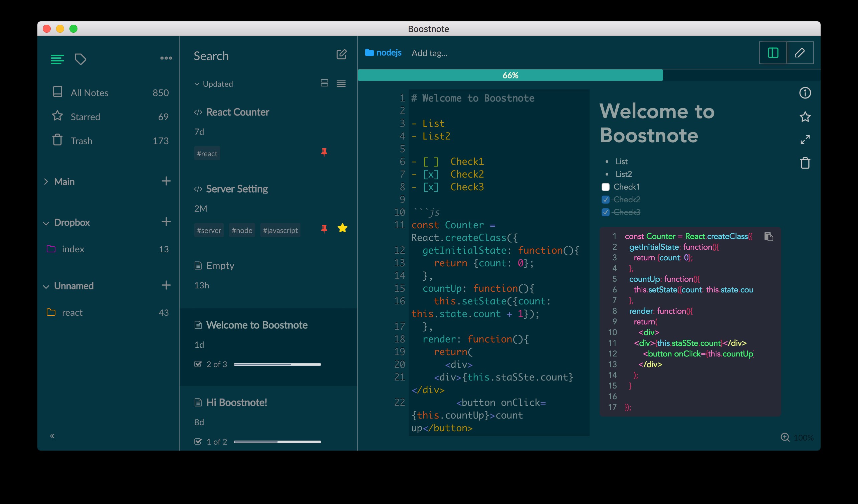Image resolution: width=858 pixels, height=504 pixels.
Task: Expand the Main storage section
Action: coord(46,182)
